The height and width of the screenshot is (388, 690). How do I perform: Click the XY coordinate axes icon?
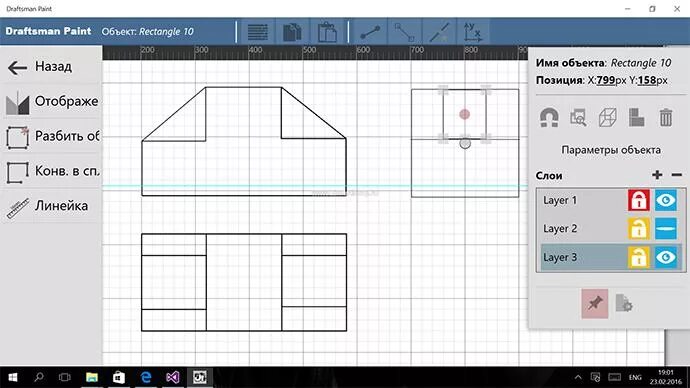[x=473, y=32]
